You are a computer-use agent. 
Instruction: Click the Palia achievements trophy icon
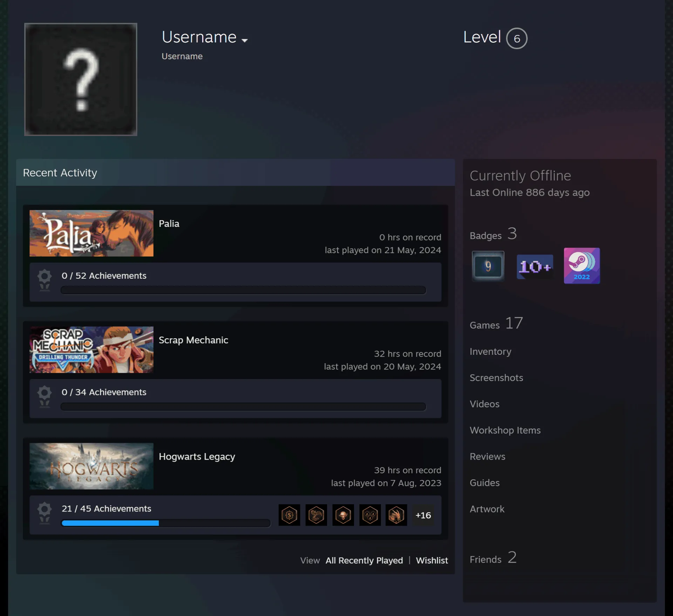[x=45, y=280]
